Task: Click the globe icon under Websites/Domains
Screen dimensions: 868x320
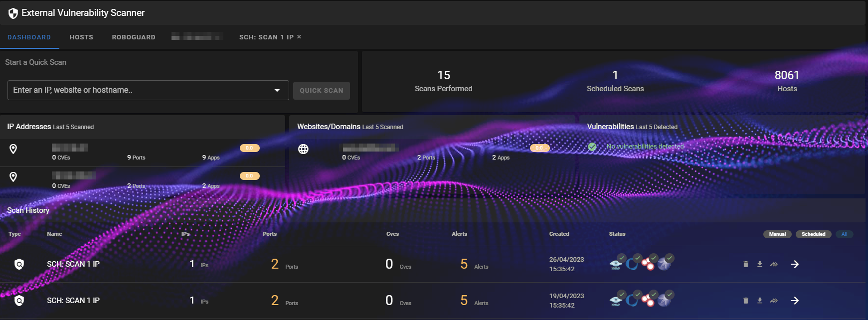Action: click(303, 149)
